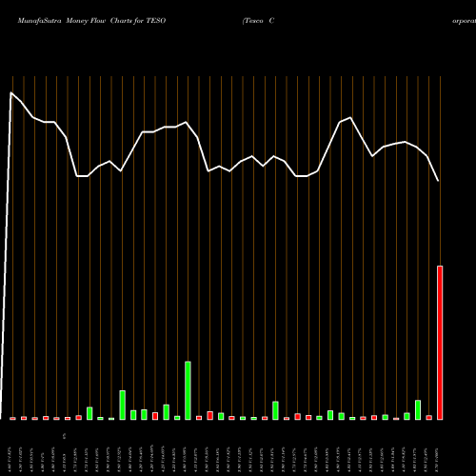
Task: Select the tallest green money flow bar
Action: pyautogui.click(x=188, y=390)
